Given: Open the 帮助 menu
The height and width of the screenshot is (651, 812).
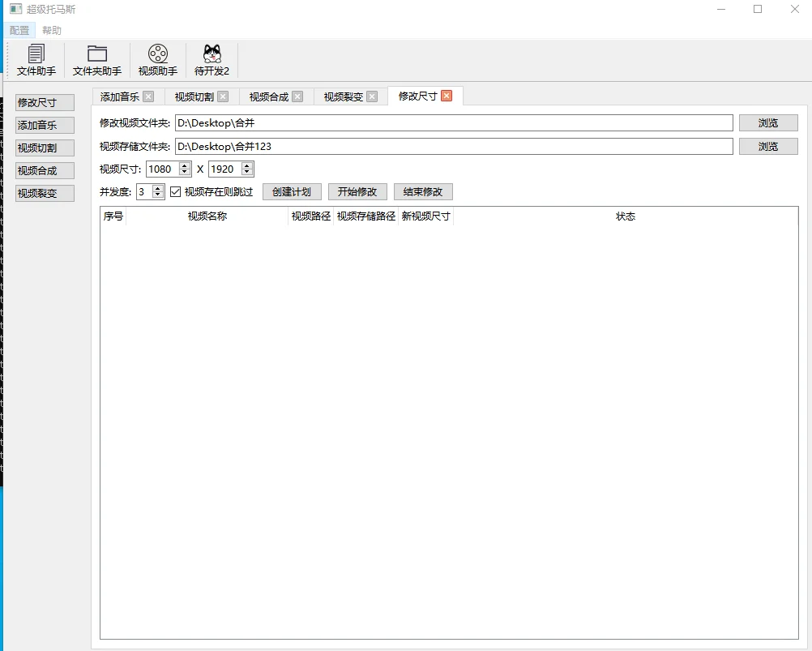Looking at the screenshot, I should [x=52, y=31].
